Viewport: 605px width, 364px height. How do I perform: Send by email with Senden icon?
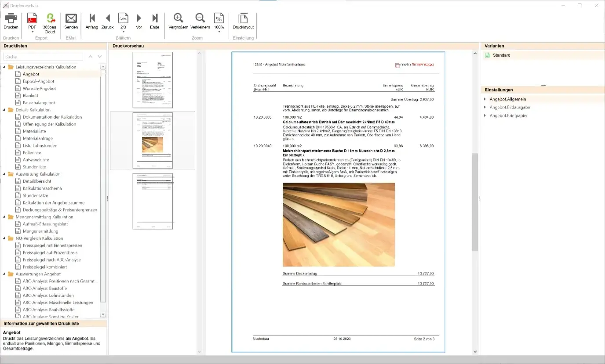pyautogui.click(x=71, y=18)
